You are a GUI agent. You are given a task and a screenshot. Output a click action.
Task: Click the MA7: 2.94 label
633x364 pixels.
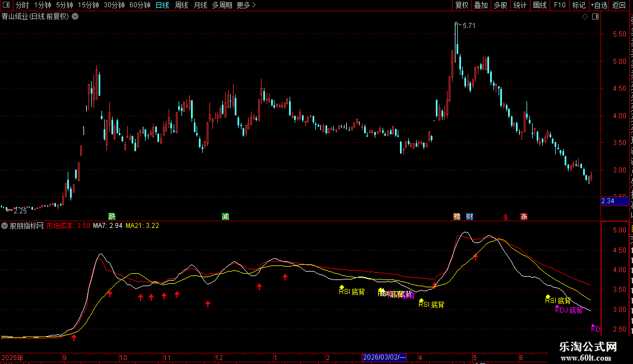[108, 226]
